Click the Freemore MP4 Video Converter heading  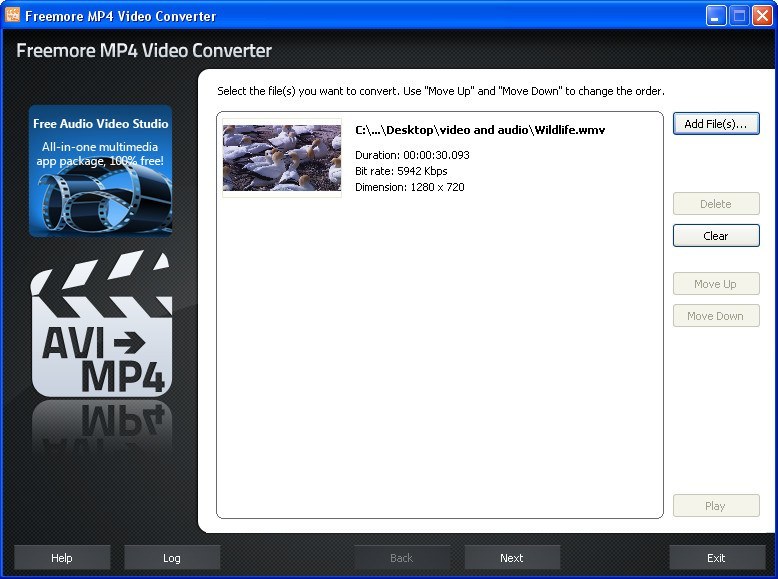(144, 51)
